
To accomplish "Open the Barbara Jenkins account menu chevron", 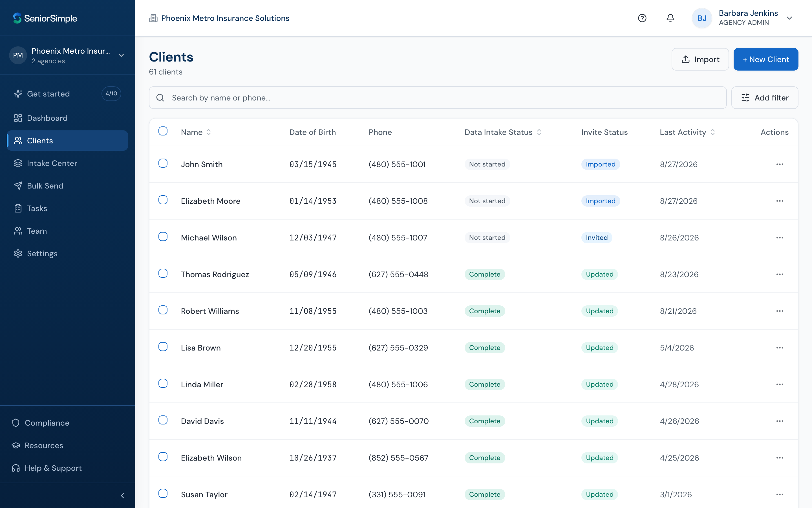I will click(x=789, y=18).
